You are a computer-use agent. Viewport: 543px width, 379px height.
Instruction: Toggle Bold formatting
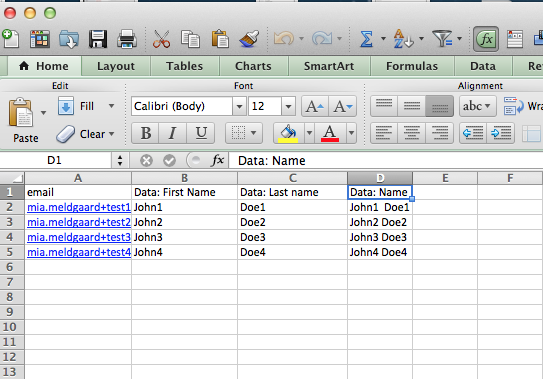(x=145, y=133)
